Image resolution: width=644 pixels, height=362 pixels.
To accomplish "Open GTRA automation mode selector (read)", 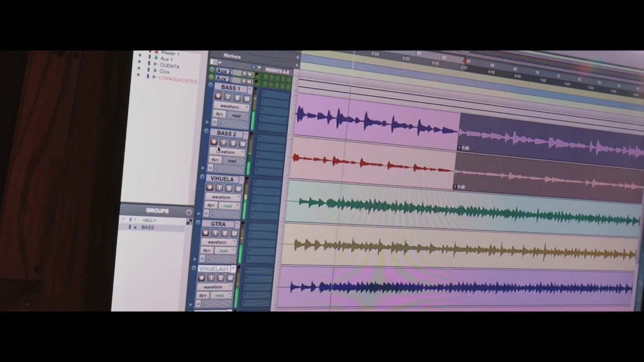I will (225, 250).
